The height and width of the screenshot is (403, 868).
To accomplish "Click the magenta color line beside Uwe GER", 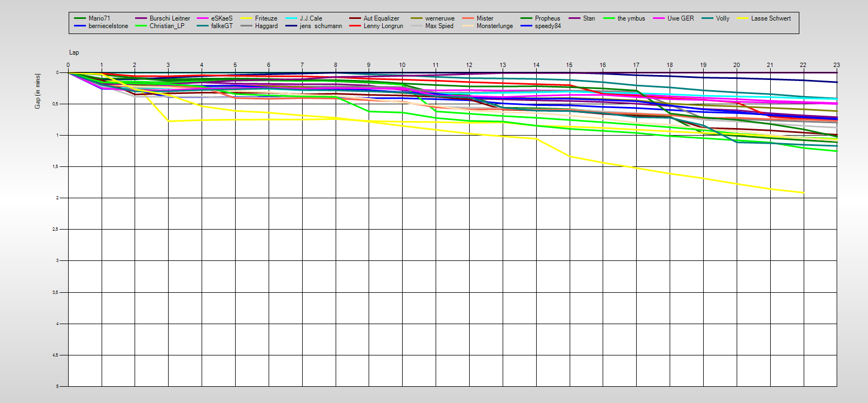I will (x=659, y=18).
